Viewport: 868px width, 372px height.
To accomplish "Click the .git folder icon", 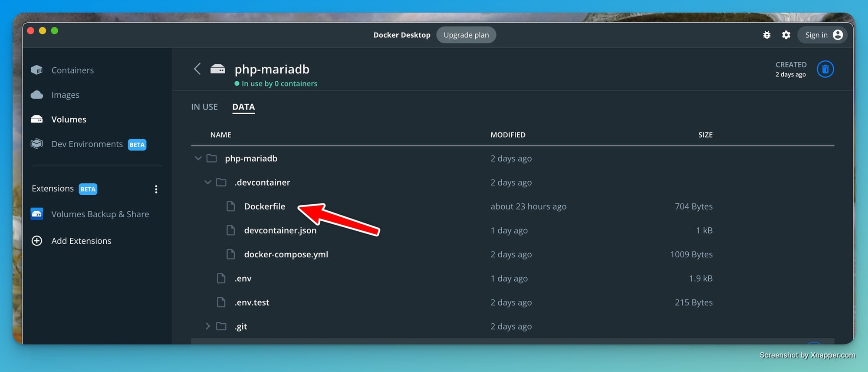I will (x=221, y=326).
